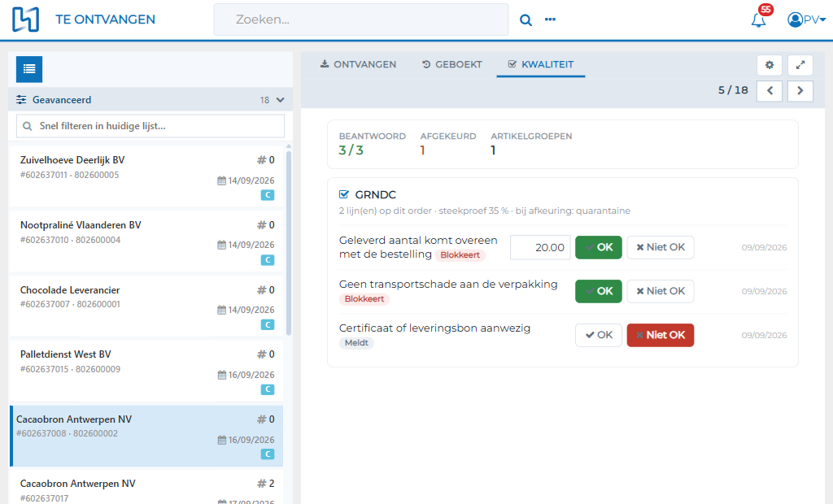Viewport: 833px width, 504px height.
Task: Open the notifications bell
Action: tap(759, 20)
